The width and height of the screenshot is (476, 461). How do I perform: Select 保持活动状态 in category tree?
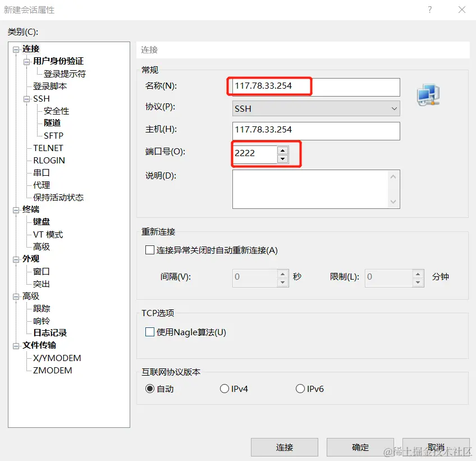(58, 198)
